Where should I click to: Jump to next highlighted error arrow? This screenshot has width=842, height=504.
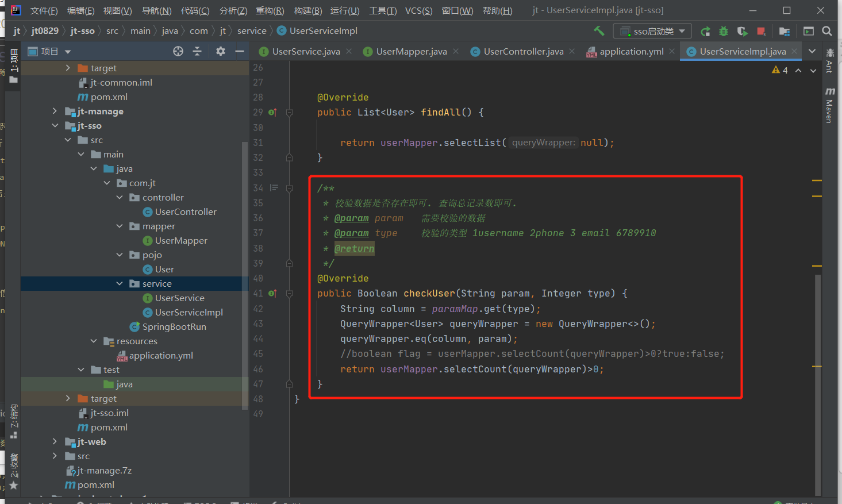(x=813, y=70)
